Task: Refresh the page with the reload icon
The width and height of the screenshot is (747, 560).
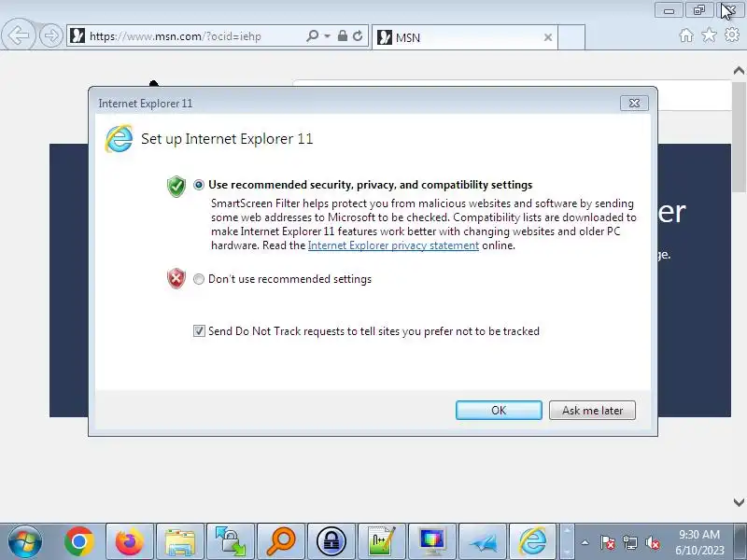Action: point(358,35)
